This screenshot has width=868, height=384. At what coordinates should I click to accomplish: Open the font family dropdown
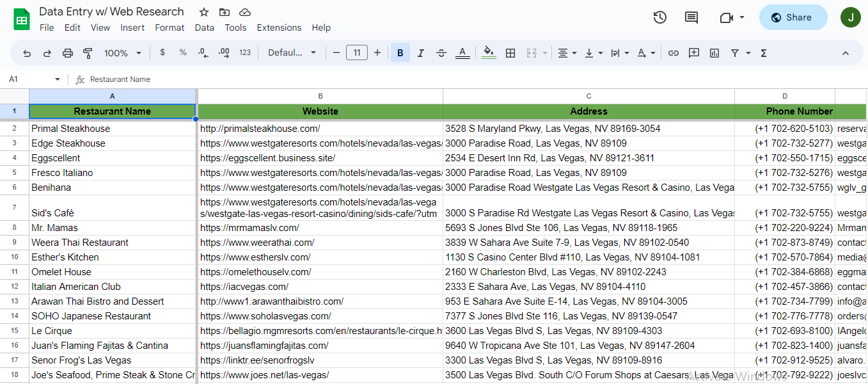(x=292, y=52)
